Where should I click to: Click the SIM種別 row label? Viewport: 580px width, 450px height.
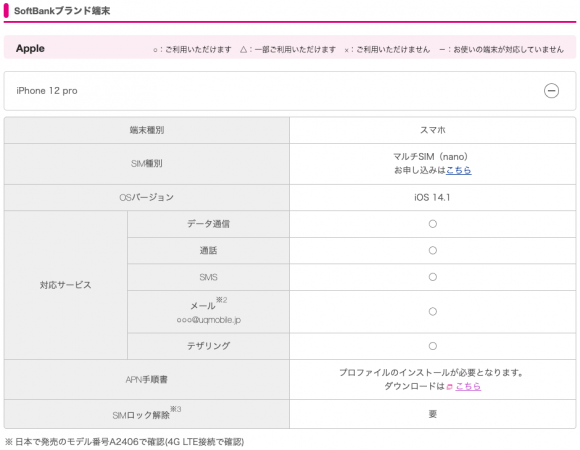tap(147, 163)
